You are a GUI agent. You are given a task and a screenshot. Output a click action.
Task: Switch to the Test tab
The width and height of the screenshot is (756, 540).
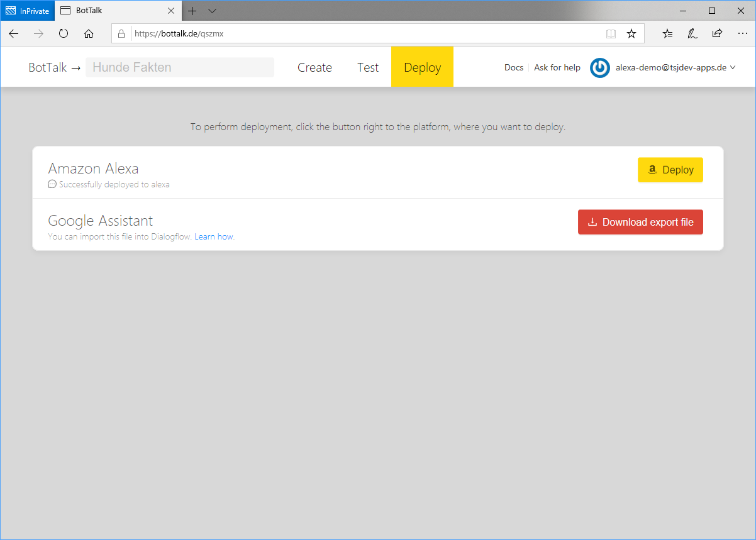[368, 67]
